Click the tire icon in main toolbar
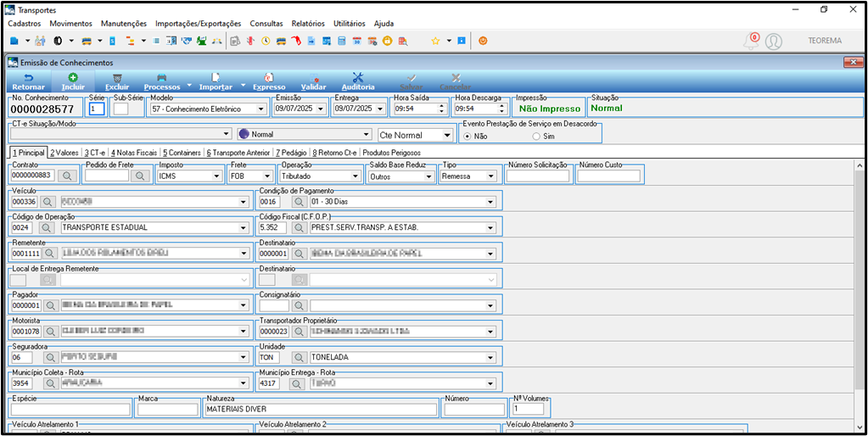The width and height of the screenshot is (868, 436). tap(58, 41)
